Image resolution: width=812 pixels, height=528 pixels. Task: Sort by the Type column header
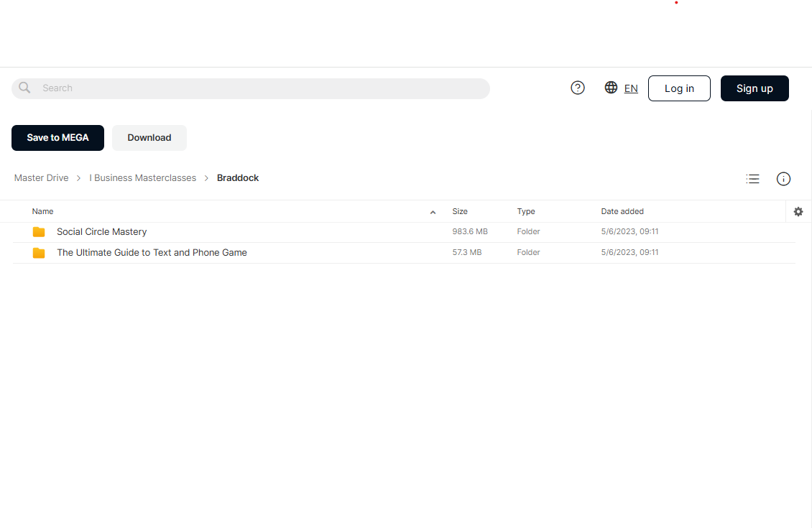525,211
